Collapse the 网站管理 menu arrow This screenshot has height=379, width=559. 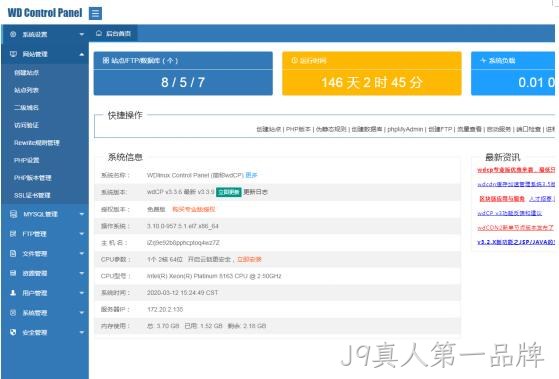point(82,54)
